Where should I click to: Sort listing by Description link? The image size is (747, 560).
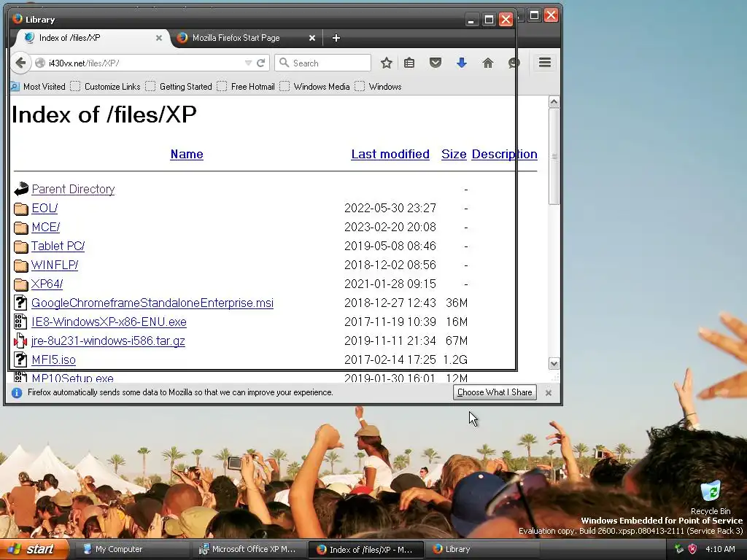505,155
